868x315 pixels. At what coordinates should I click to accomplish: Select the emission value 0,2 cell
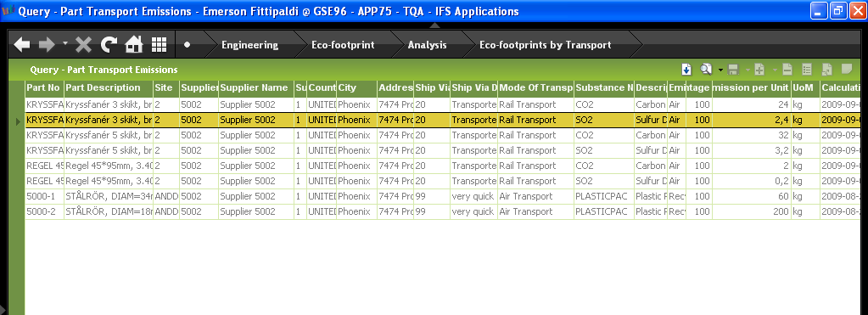[751, 181]
